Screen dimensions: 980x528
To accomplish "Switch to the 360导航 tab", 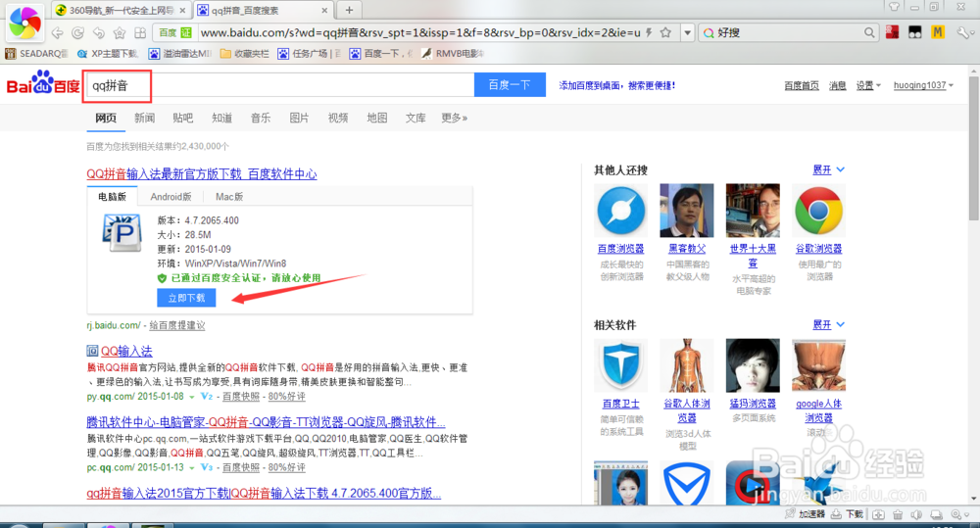I will (121, 11).
